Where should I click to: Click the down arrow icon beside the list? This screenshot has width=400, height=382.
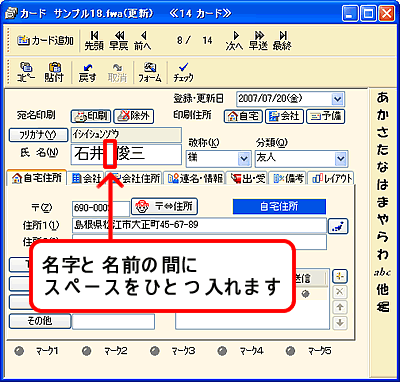(340, 323)
